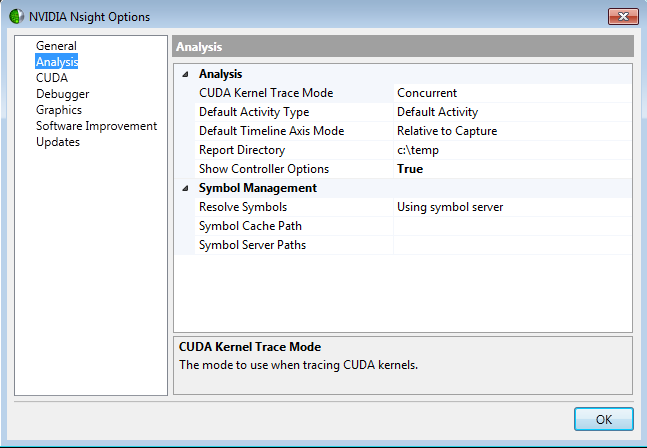Collapse the Analysis property group
647x448 pixels.
[185, 74]
